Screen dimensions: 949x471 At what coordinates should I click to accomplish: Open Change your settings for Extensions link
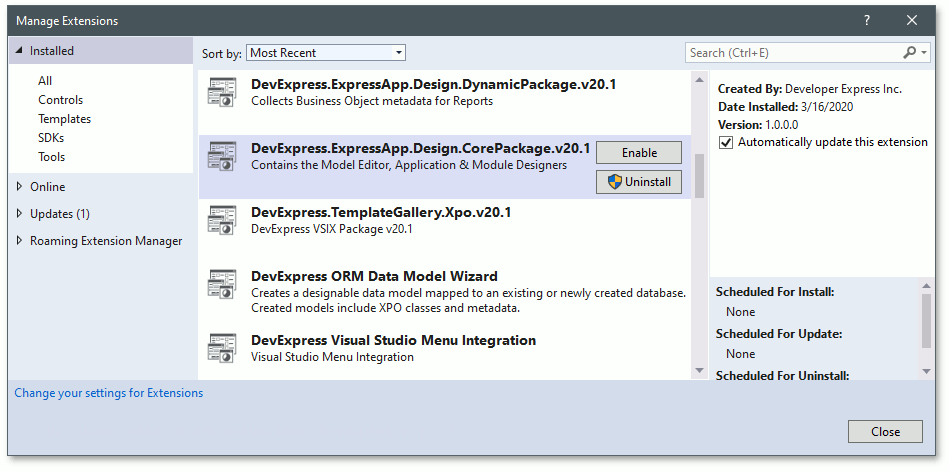(x=109, y=393)
